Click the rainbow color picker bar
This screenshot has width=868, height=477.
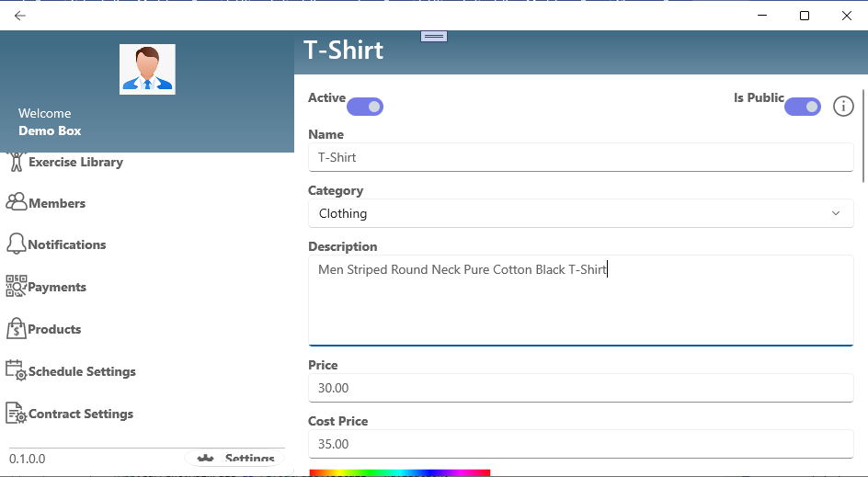tap(399, 472)
